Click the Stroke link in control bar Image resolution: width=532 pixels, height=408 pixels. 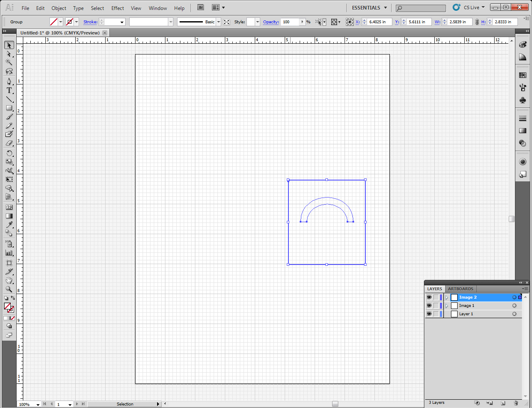pyautogui.click(x=90, y=22)
